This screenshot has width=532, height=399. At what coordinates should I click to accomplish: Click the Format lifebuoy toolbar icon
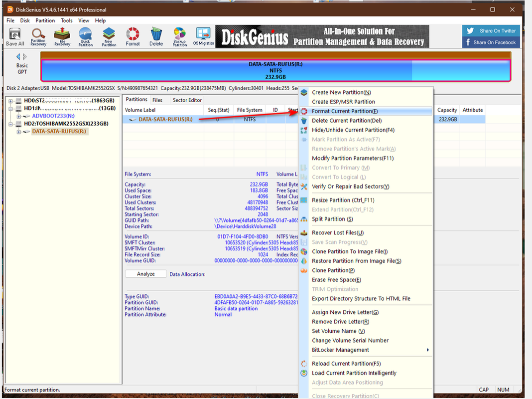(133, 37)
